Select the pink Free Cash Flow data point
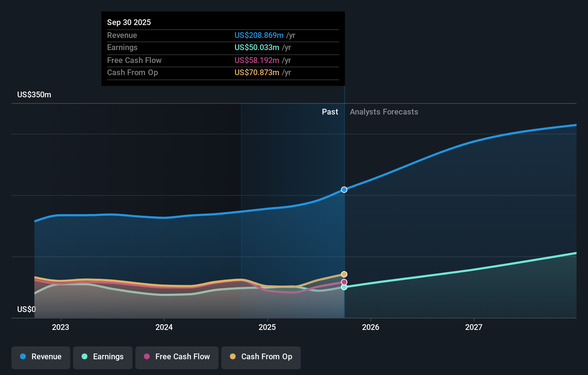Image resolution: width=588 pixels, height=375 pixels. click(344, 282)
